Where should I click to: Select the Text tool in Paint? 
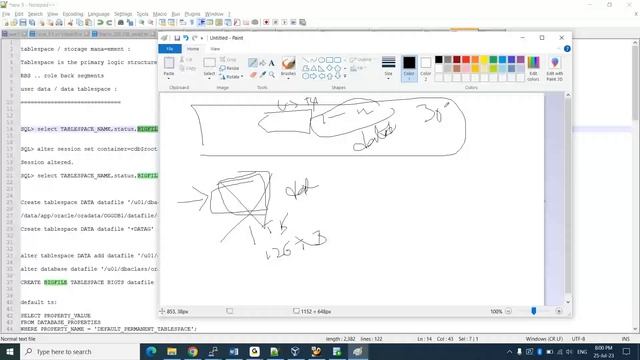pyautogui.click(x=271, y=63)
